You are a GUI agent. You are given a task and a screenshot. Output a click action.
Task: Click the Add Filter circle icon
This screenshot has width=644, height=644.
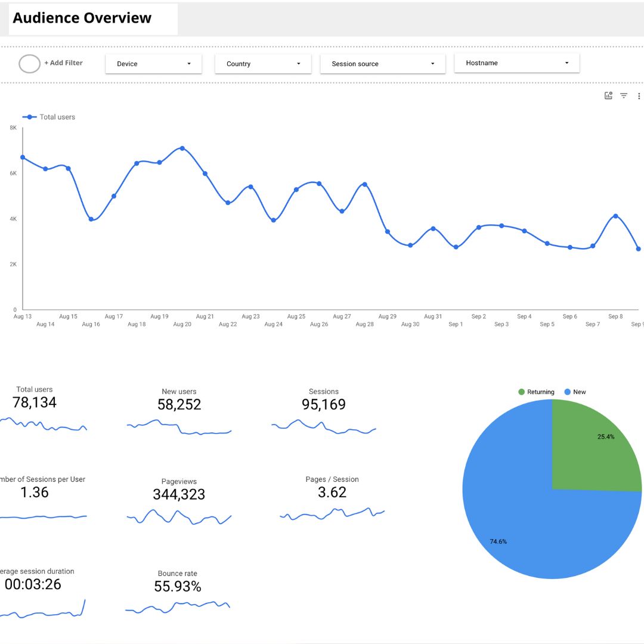tap(29, 63)
